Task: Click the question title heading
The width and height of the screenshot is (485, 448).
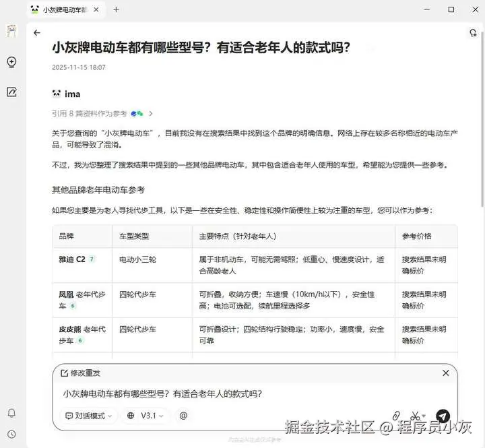Action: pos(201,48)
